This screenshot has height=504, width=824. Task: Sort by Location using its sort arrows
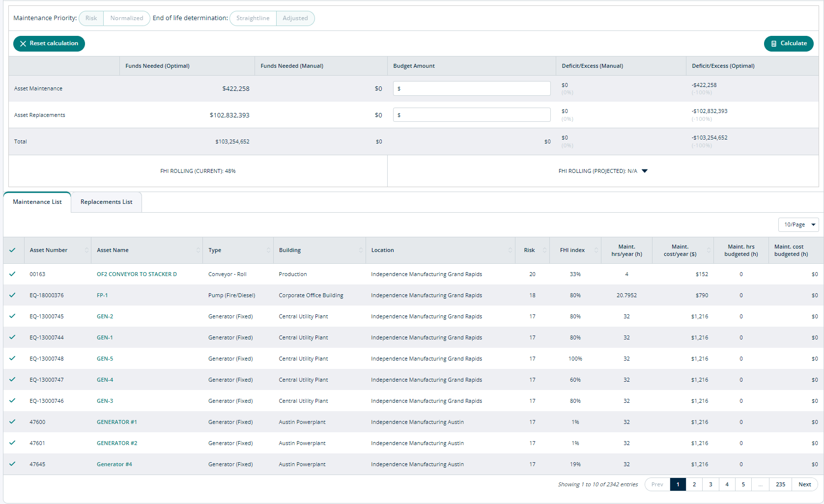(510, 250)
